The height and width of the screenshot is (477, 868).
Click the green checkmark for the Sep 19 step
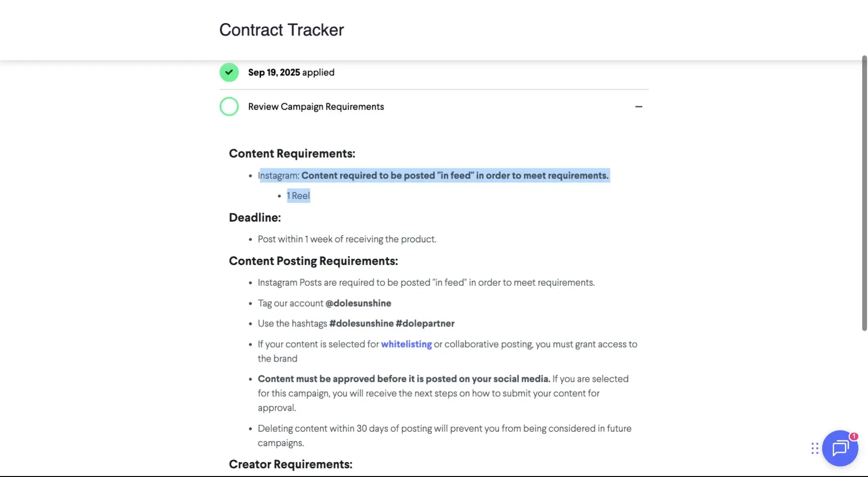point(229,72)
